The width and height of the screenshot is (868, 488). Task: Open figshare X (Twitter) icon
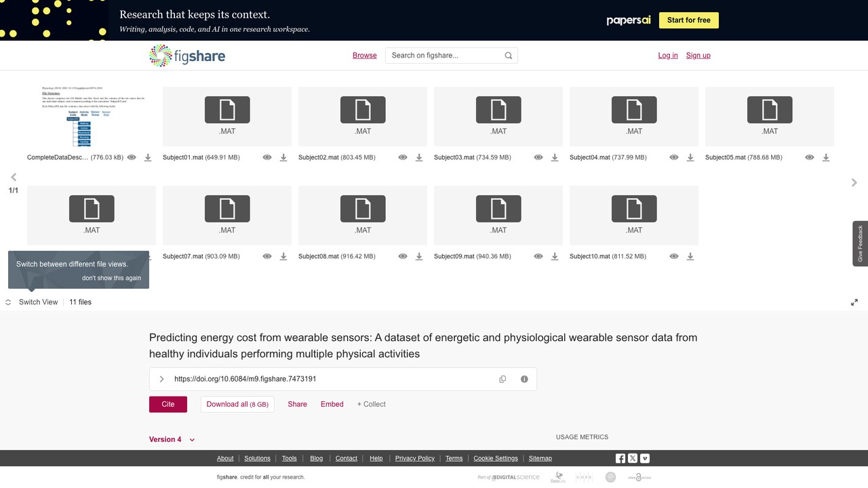pos(633,458)
